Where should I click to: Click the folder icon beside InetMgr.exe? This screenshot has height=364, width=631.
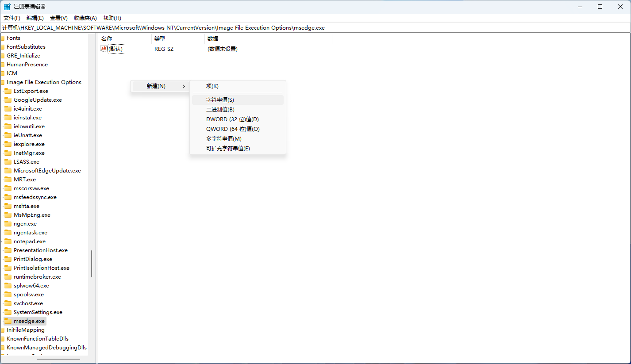(8, 153)
